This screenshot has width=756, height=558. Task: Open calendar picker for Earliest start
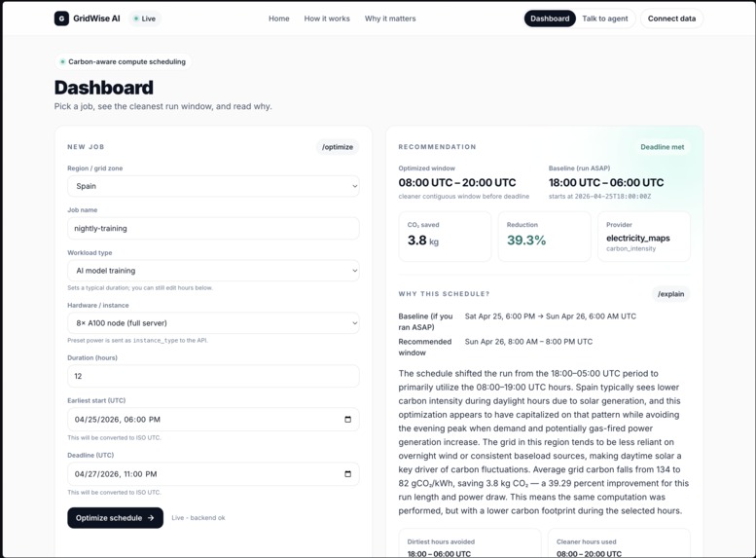347,419
